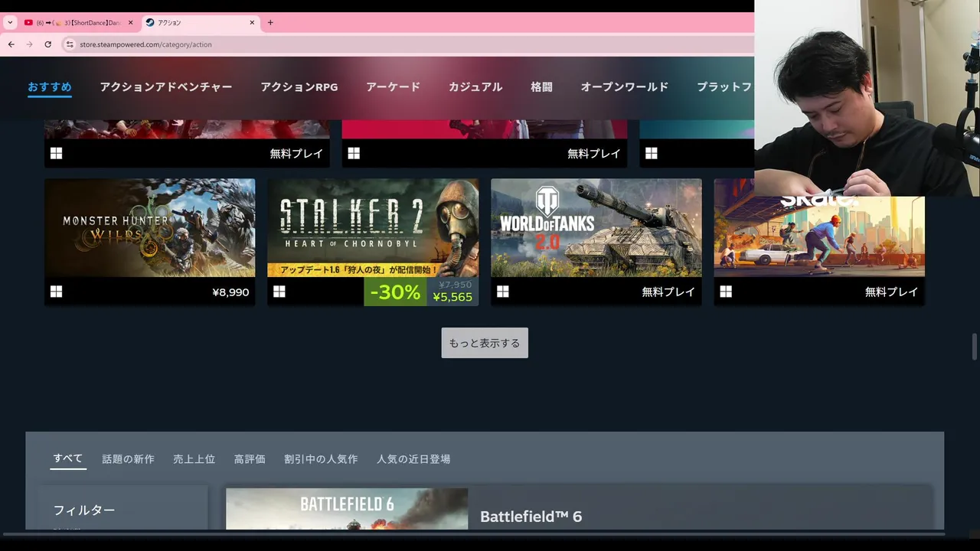Click the Windows icon under World of Tanks
The image size is (980, 551).
pyautogui.click(x=503, y=292)
